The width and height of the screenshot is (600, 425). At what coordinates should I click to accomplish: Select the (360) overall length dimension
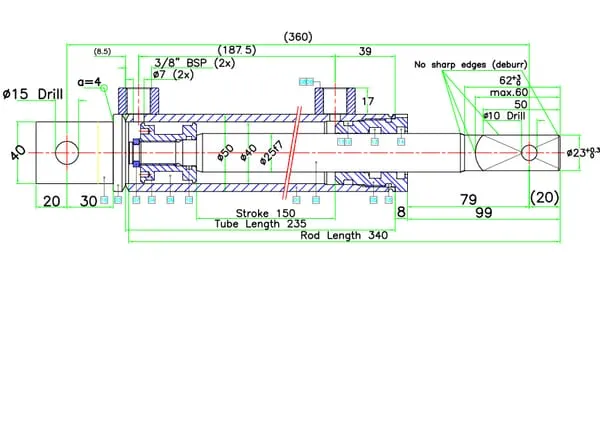click(x=298, y=36)
